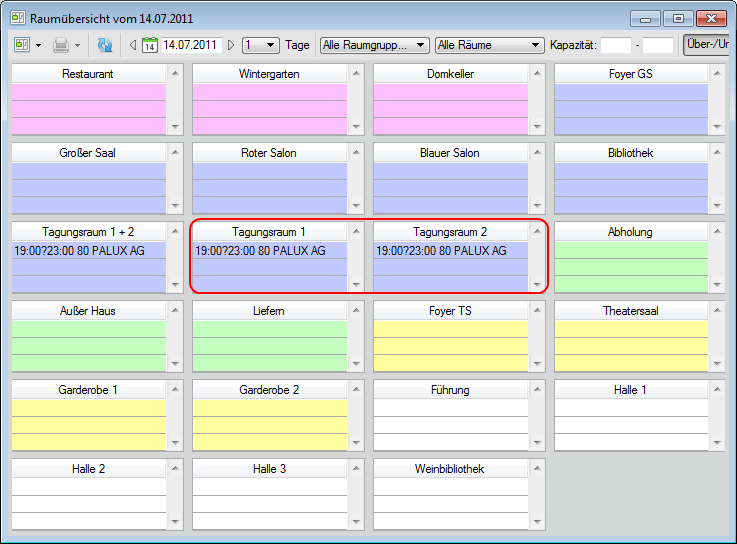
Task: Click the printer icon in toolbar
Action: click(x=61, y=45)
